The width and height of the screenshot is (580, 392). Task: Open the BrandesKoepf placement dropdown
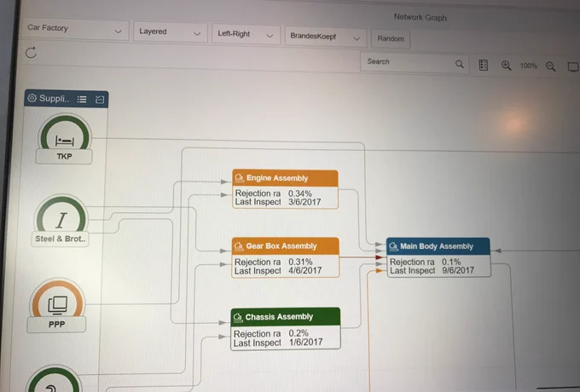click(x=325, y=37)
